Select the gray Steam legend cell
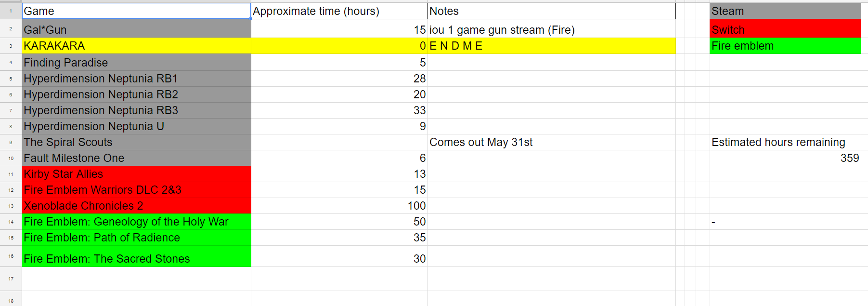This screenshot has height=306, width=868. click(x=785, y=11)
